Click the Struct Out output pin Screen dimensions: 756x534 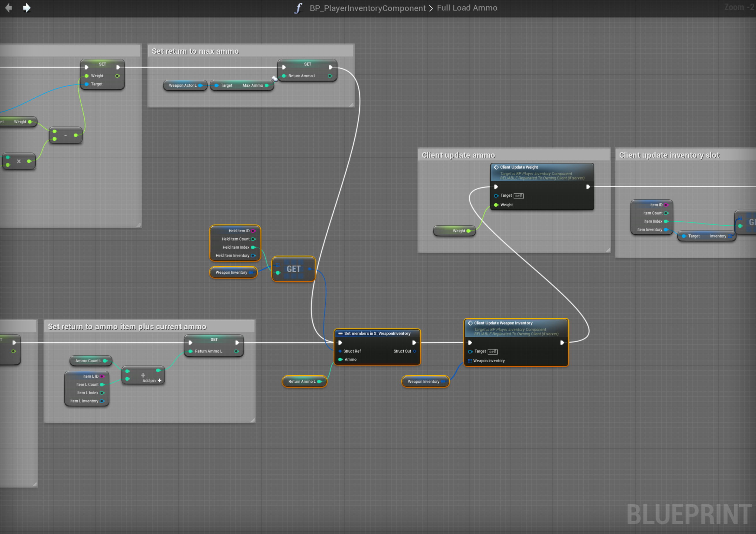415,351
